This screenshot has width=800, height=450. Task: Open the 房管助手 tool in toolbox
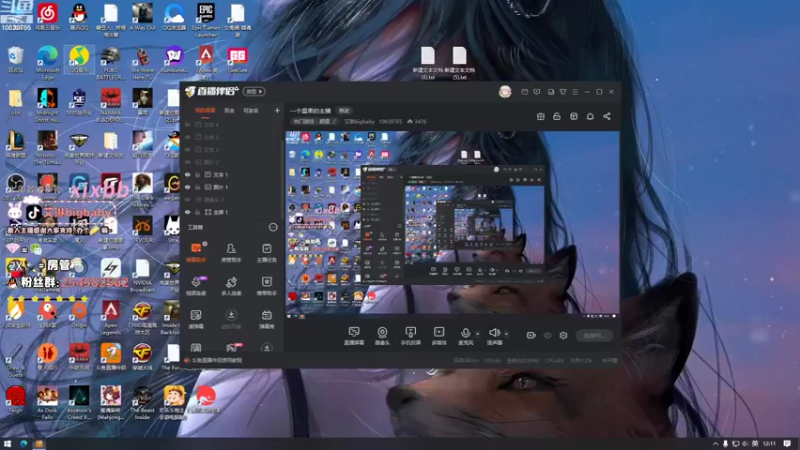[x=231, y=252]
